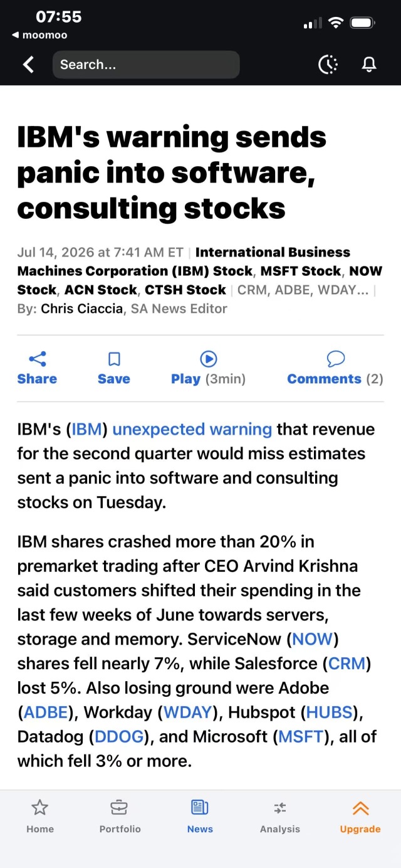This screenshot has width=401, height=868.
Task: Open the unexpected warning link
Action: pos(192,430)
